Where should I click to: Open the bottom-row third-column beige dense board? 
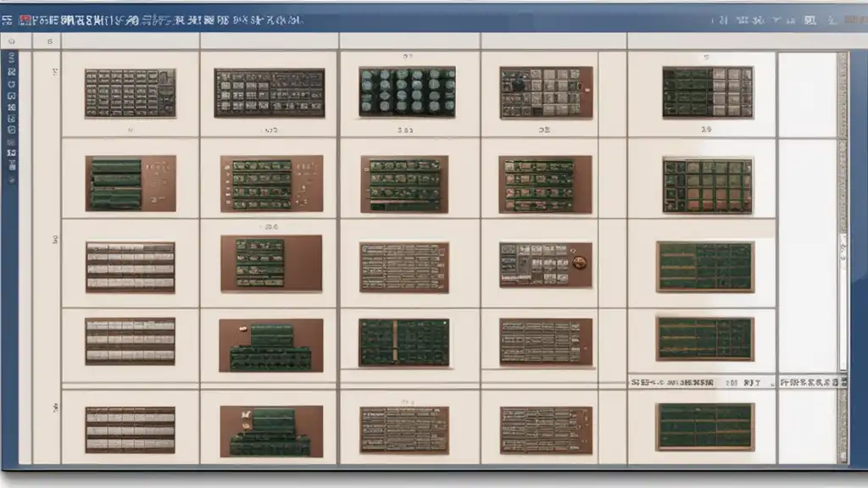(x=404, y=430)
